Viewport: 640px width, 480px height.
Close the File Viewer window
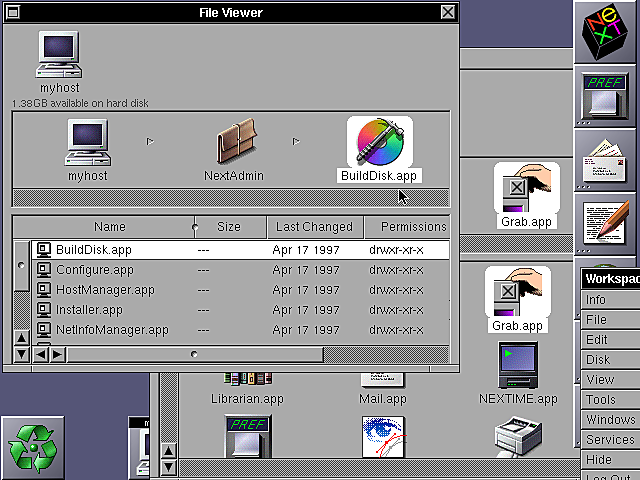pos(448,12)
